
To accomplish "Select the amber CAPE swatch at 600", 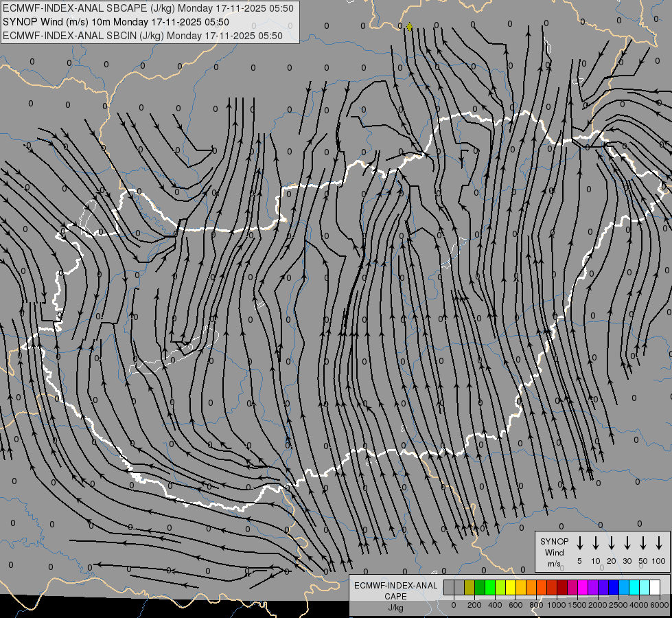I will coord(521,587).
